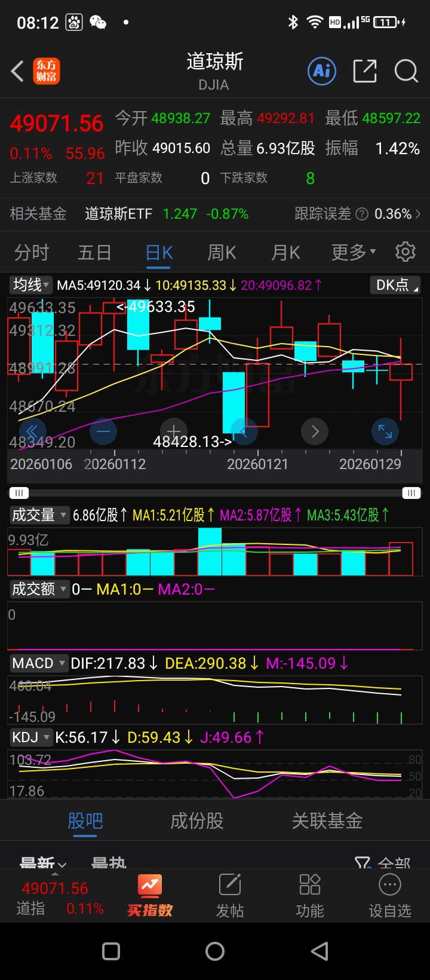Viewport: 430px width, 980px height.
Task: Tap the MA5:49120.34 reading
Action: (99, 286)
